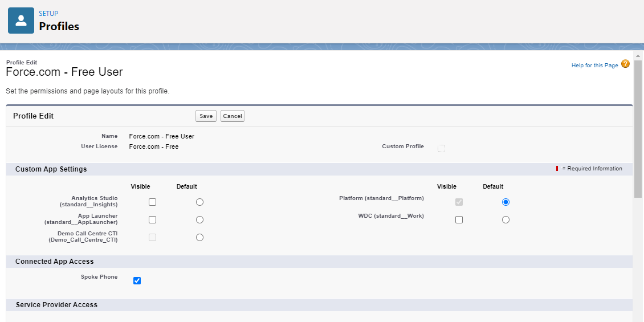Click the Profiles setup person icon

pyautogui.click(x=21, y=21)
